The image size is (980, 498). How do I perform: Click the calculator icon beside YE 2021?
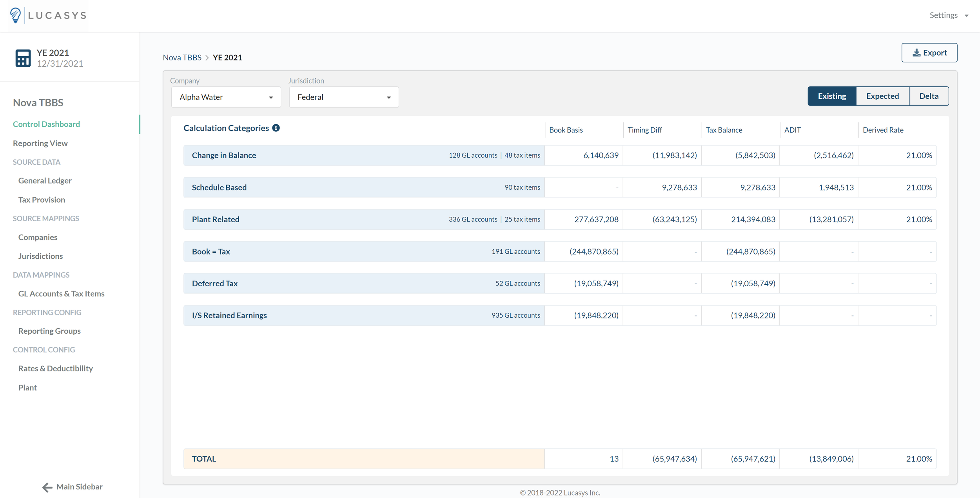[x=22, y=57]
